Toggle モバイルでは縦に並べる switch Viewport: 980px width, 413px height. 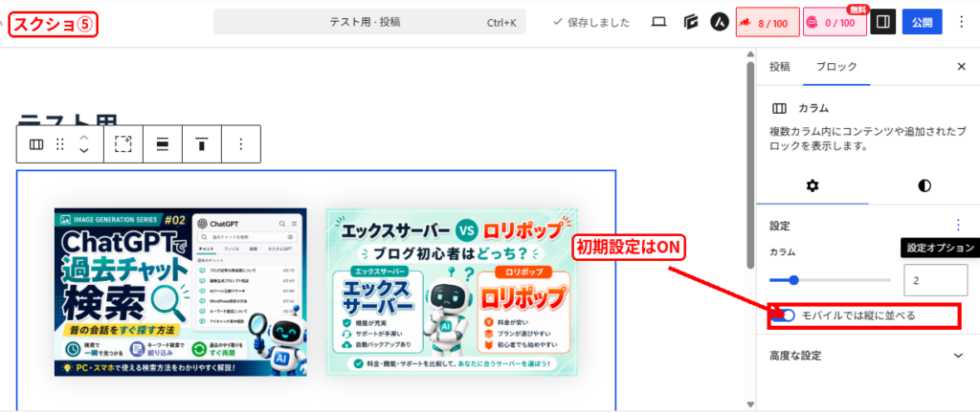tap(783, 315)
